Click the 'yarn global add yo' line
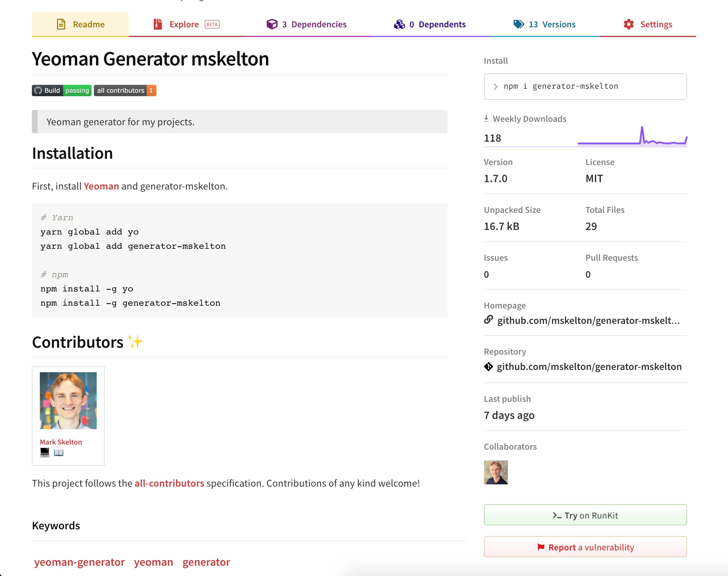The image size is (728, 576). point(89,232)
